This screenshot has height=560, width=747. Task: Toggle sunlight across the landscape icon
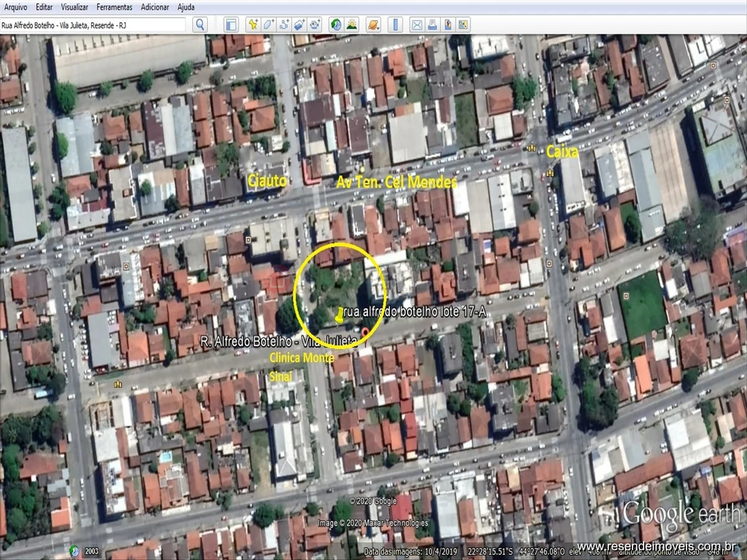click(x=352, y=25)
